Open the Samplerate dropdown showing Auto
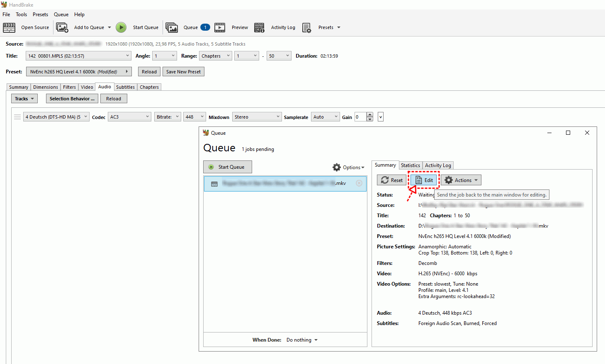 [326, 117]
